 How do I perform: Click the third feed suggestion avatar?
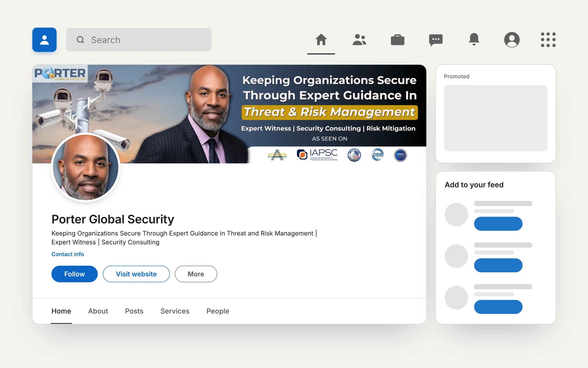[456, 298]
